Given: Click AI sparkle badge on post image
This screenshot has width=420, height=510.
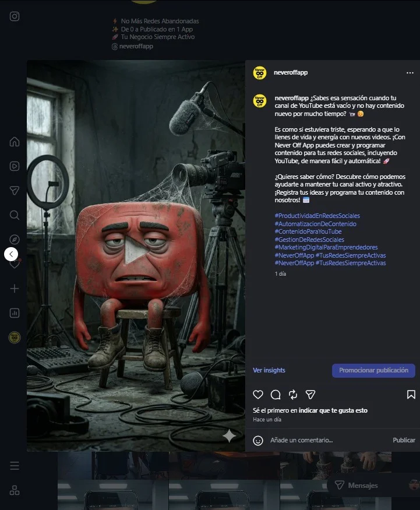Looking at the screenshot, I should 229,436.
